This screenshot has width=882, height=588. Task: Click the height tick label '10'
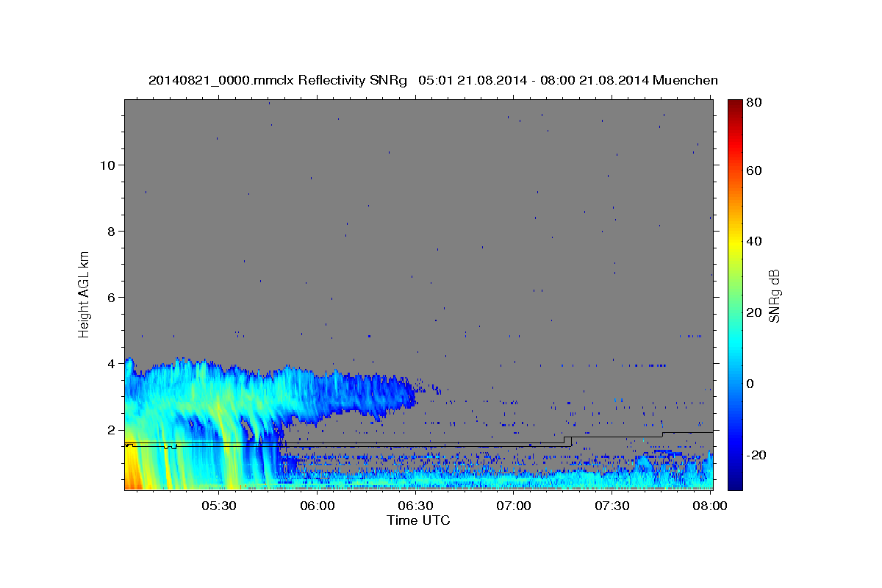point(107,165)
